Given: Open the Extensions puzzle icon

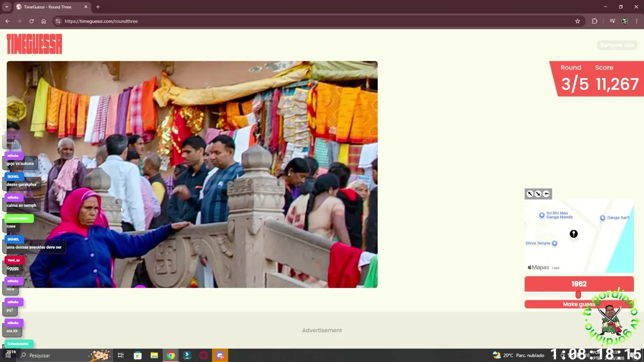Looking at the screenshot, I should [595, 21].
